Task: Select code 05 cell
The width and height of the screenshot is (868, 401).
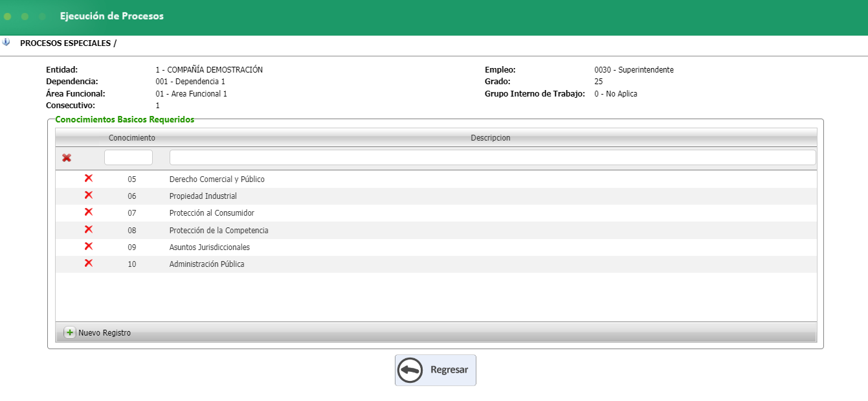Action: point(132,179)
